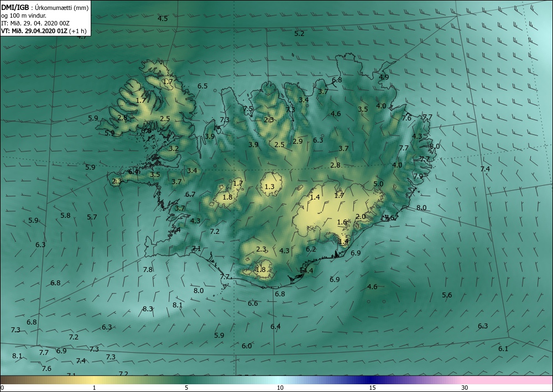Image resolution: width=553 pixels, height=392 pixels.
Task: Click the map value '6.2'
Action: (x=311, y=249)
